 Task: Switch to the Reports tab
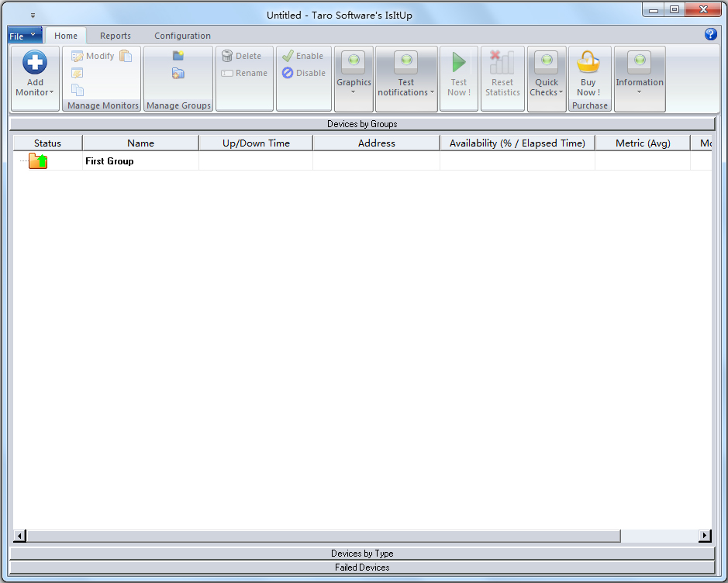116,36
